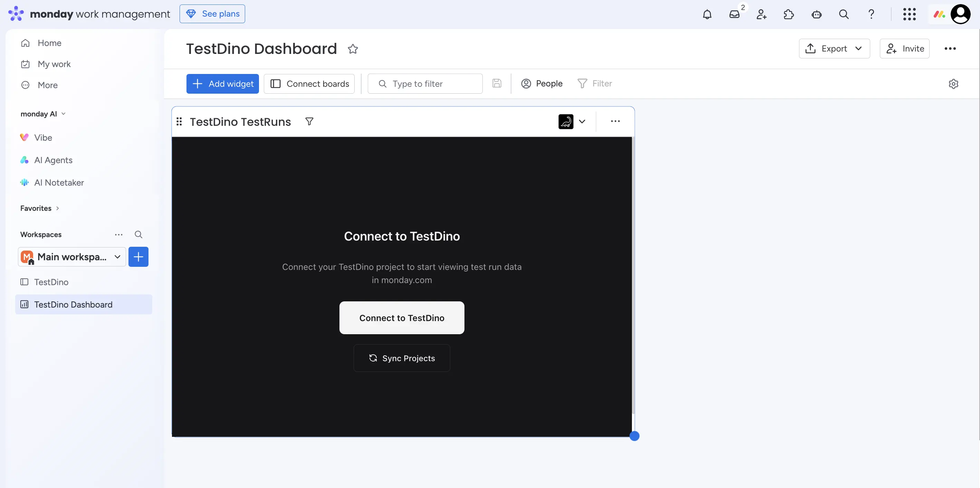Screen dimensions: 980x488
Task: Focus the Type to filter field
Action: 425,84
